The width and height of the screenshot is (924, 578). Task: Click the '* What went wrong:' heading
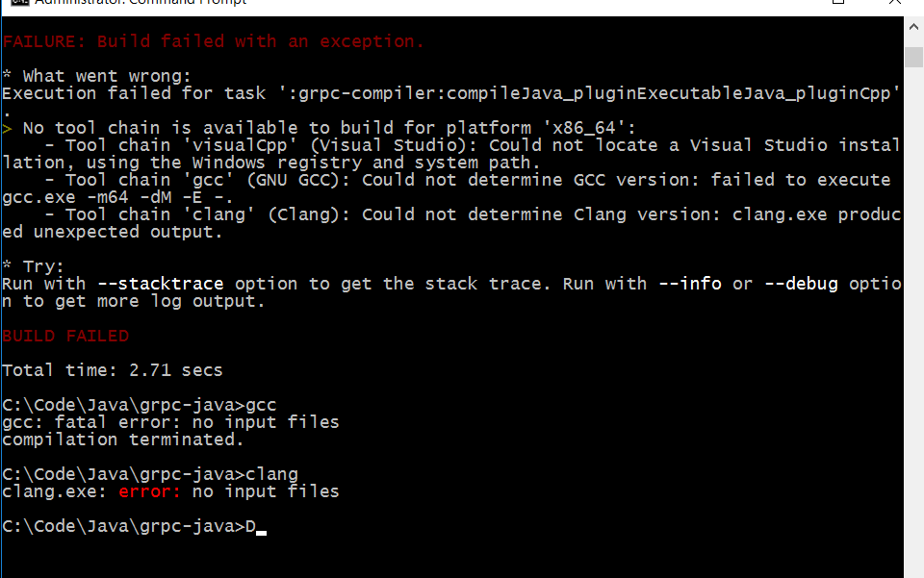coord(96,76)
